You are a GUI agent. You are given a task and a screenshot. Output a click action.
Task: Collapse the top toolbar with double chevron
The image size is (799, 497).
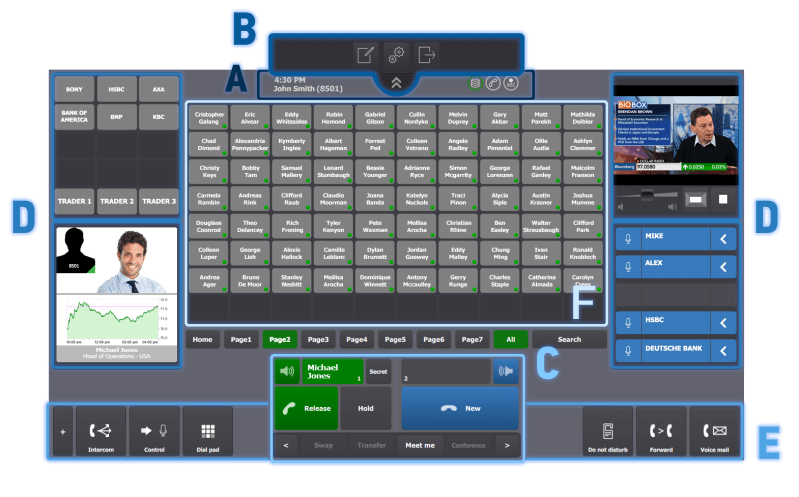pyautogui.click(x=396, y=83)
